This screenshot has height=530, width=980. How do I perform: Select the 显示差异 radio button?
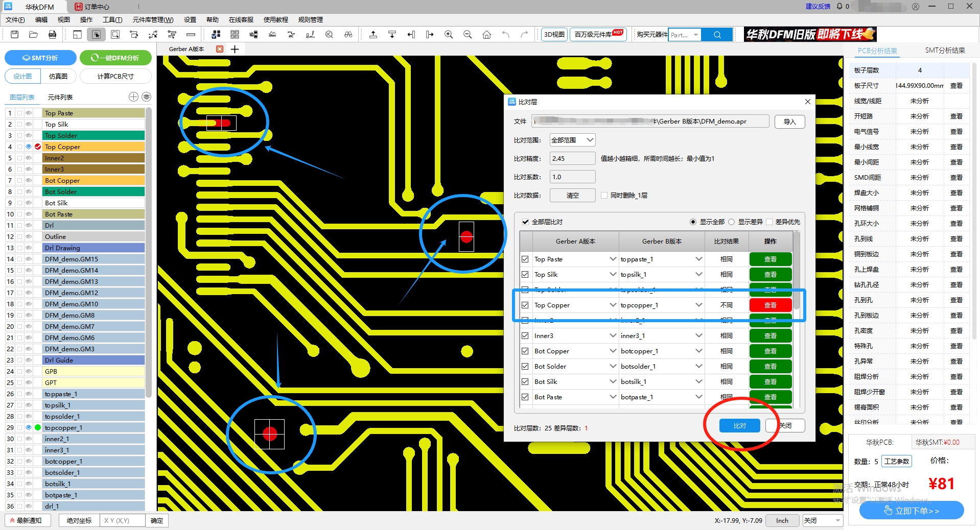tap(732, 222)
